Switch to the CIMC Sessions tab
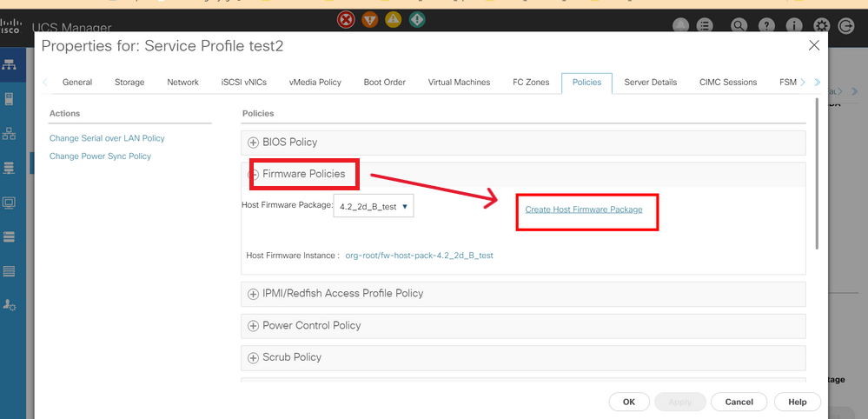The height and width of the screenshot is (419, 868). click(x=728, y=82)
